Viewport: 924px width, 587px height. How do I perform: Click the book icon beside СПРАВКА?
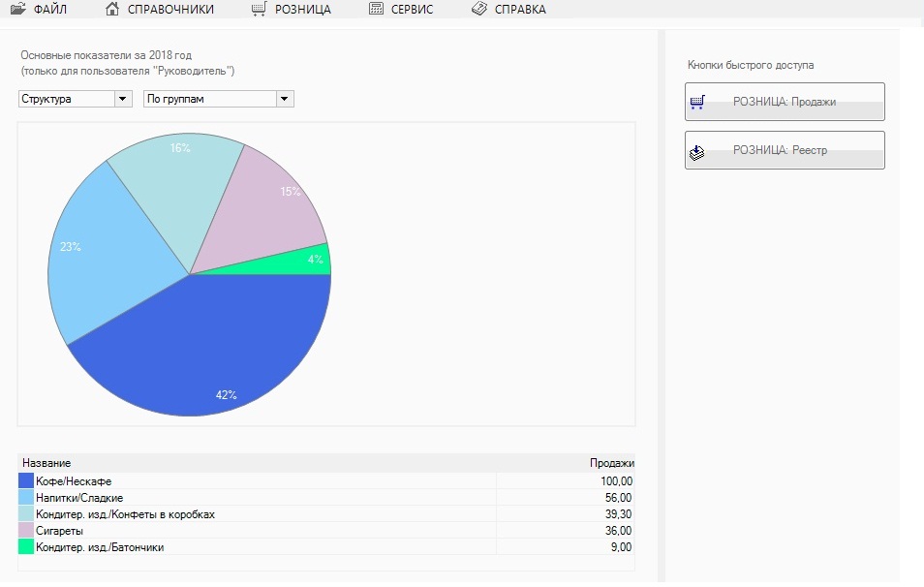click(x=479, y=10)
